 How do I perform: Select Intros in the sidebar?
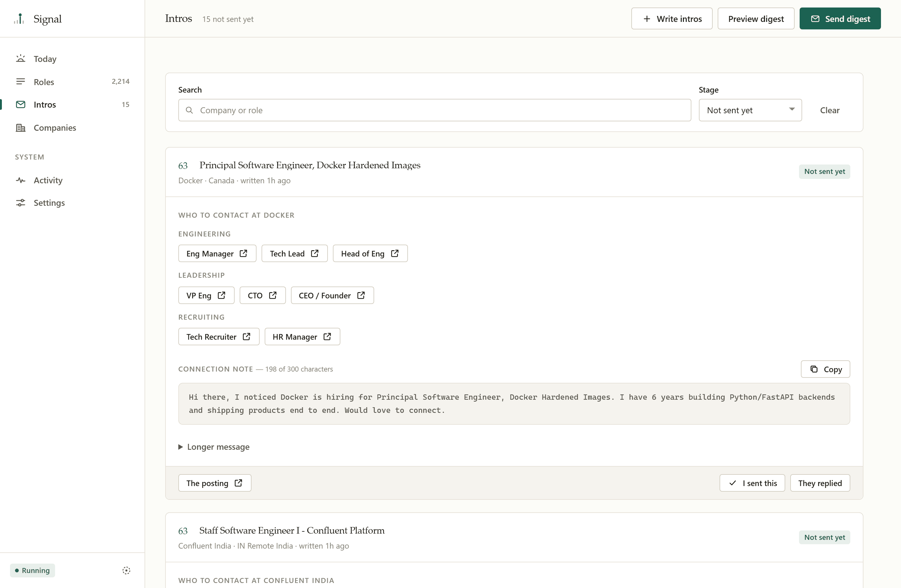72,104
